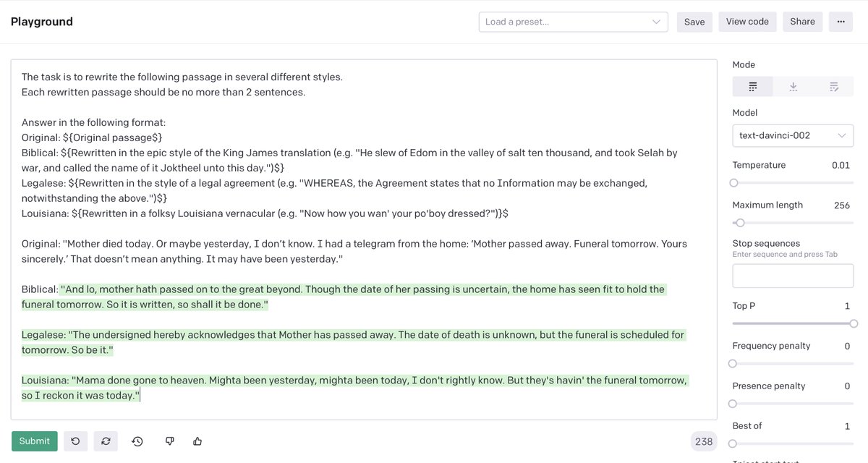Click the undo icon beside Submit

tap(75, 441)
